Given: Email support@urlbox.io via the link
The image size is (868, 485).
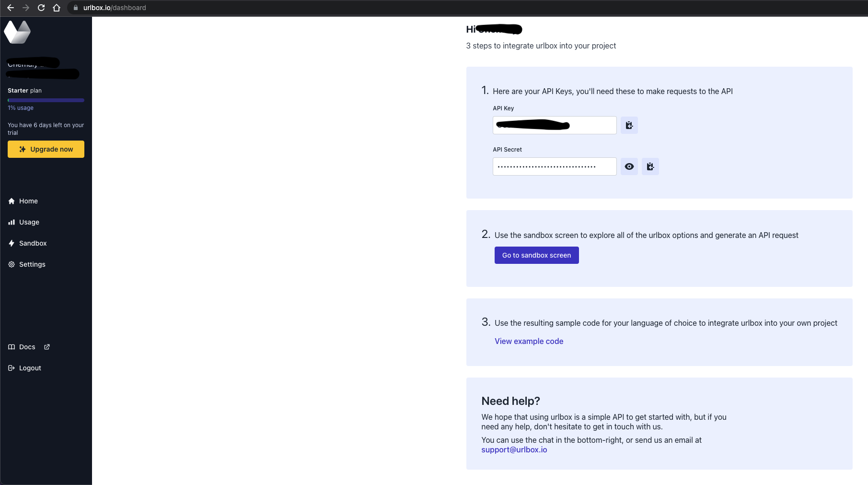Looking at the screenshot, I should (x=514, y=450).
